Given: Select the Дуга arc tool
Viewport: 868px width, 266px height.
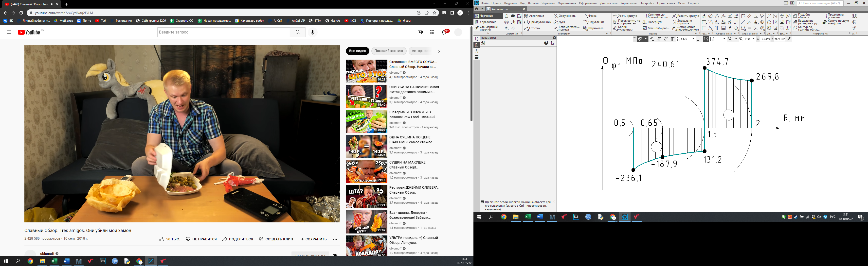Looking at the screenshot, I should pyautogui.click(x=559, y=22).
